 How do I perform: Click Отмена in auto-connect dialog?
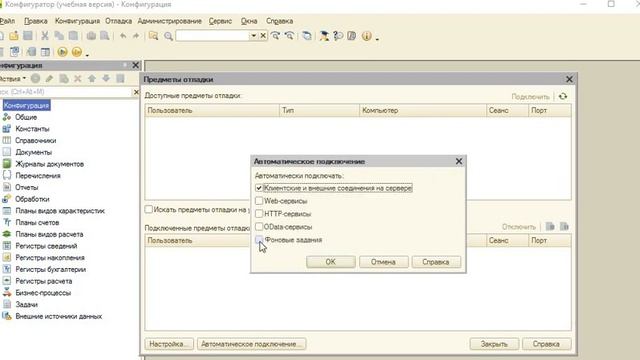click(x=383, y=262)
